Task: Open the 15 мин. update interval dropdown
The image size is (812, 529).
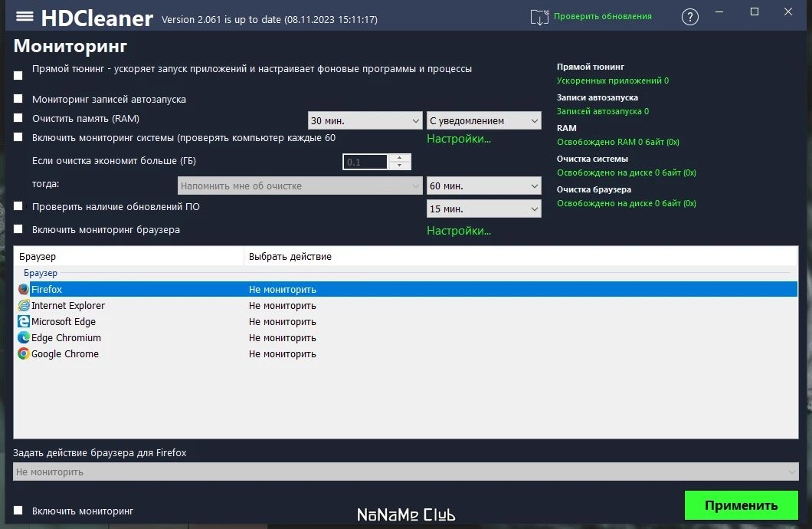Action: 483,209
